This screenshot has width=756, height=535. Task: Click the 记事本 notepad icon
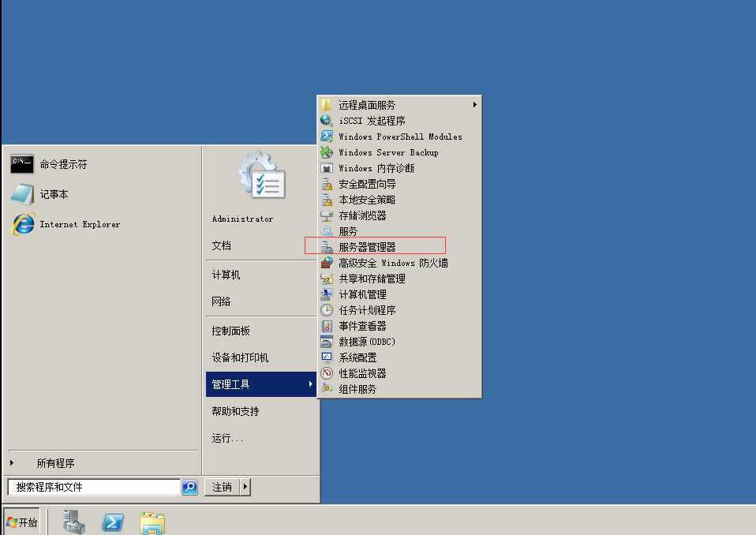pyautogui.click(x=22, y=194)
